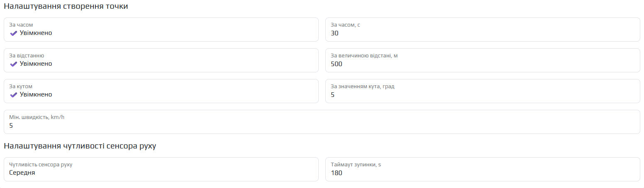Select the "Середня" sensitivity value
The width and height of the screenshot is (644, 188).
22,173
